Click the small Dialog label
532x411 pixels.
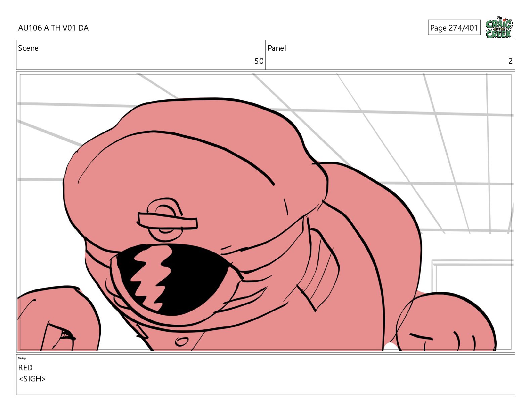click(21, 358)
